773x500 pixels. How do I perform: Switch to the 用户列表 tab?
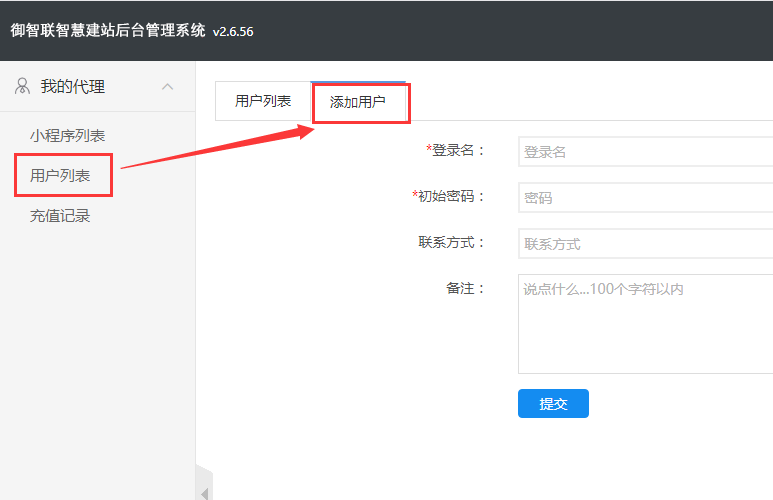pos(263,101)
